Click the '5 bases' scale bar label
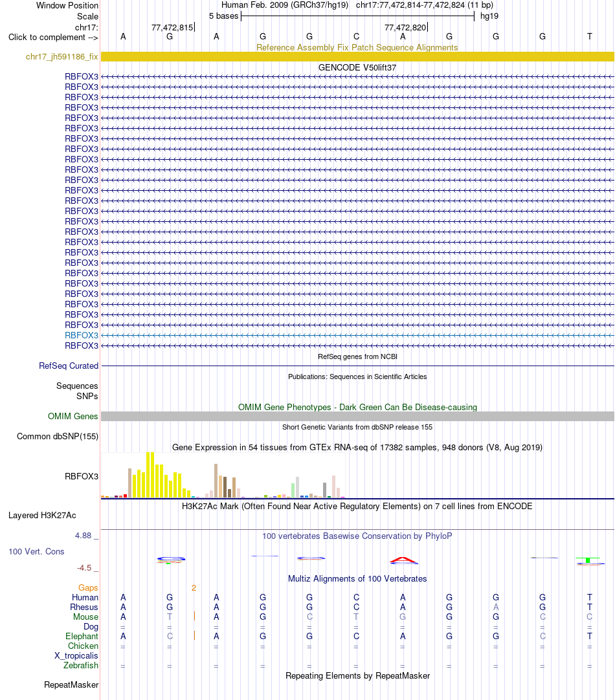 point(224,16)
